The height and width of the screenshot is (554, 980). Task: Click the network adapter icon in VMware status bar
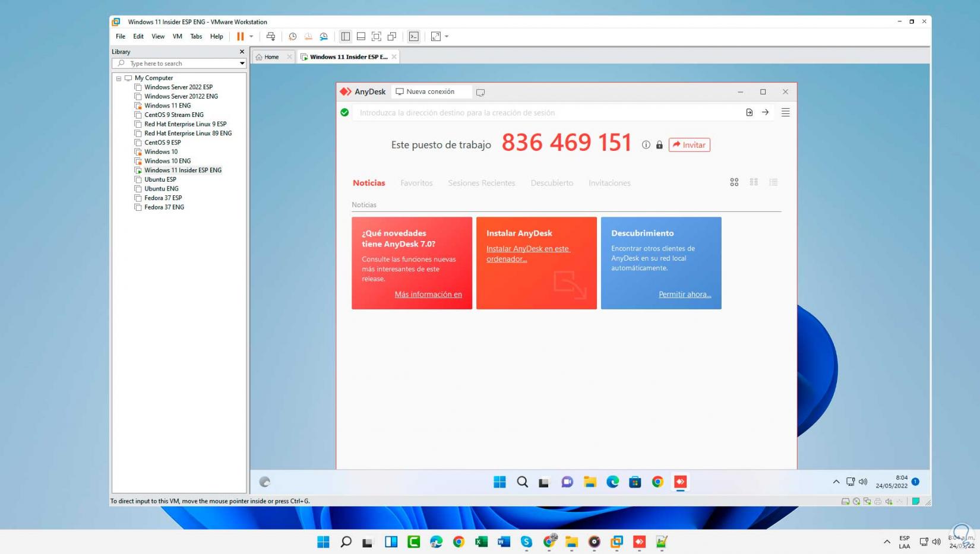point(867,501)
